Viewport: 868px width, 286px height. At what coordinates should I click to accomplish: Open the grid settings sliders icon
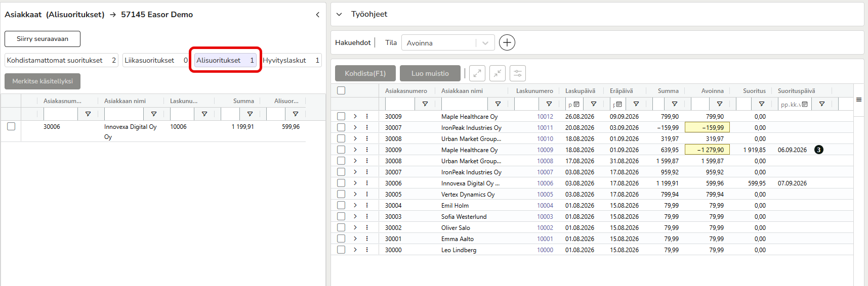[x=518, y=73]
